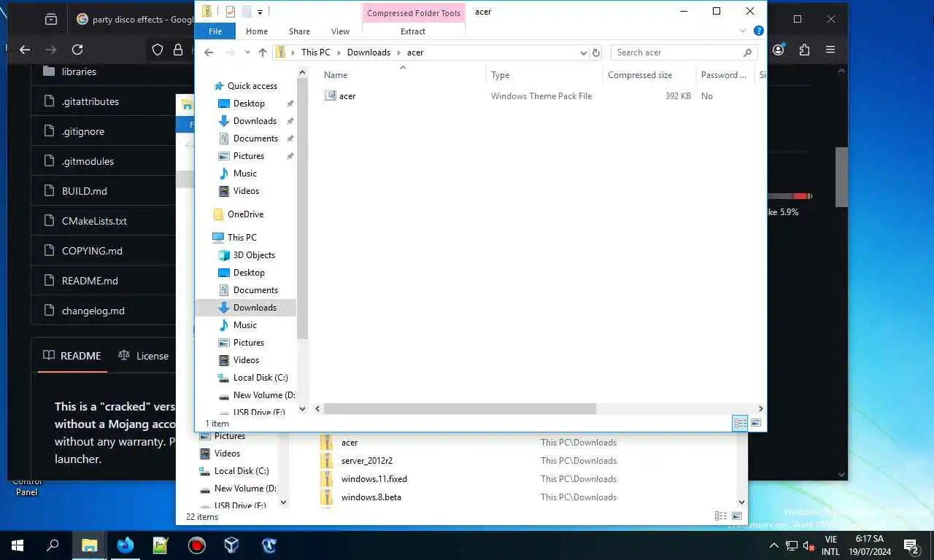
Task: Go back in the acer Explorer window
Action: click(x=209, y=52)
